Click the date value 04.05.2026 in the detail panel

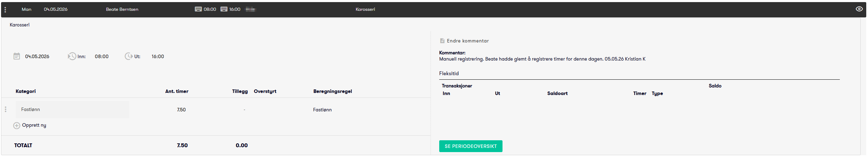tap(37, 56)
